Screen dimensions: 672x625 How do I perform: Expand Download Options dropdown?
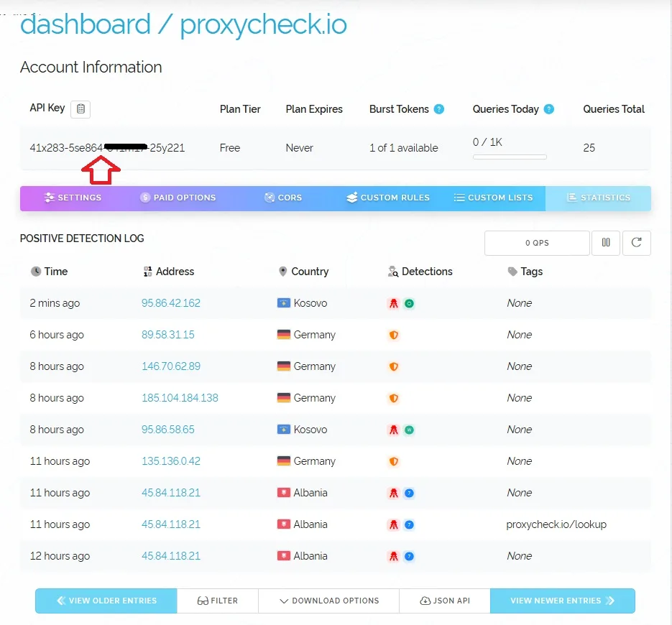[x=328, y=601]
